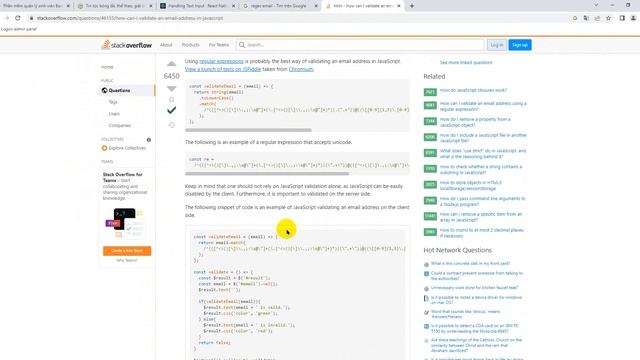The height and width of the screenshot is (360, 640).
Task: Switch to Handling Text Input React Native tab
Action: [198, 6]
